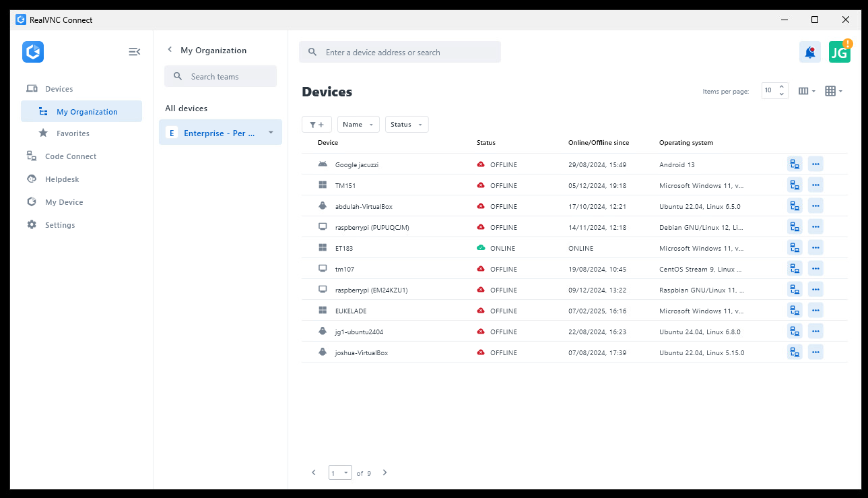
Task: Connect to abdulah-VirtualBox
Action: [x=795, y=206]
